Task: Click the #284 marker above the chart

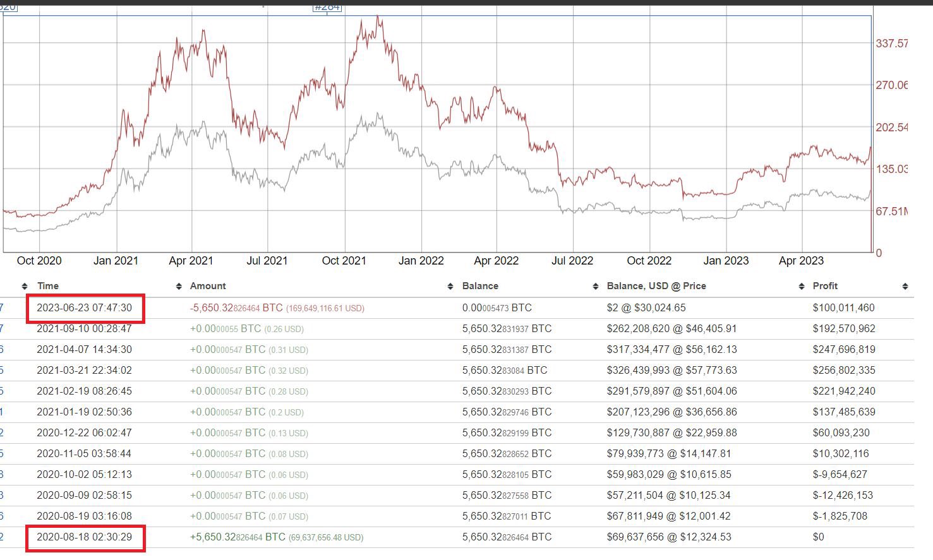Action: click(x=327, y=8)
